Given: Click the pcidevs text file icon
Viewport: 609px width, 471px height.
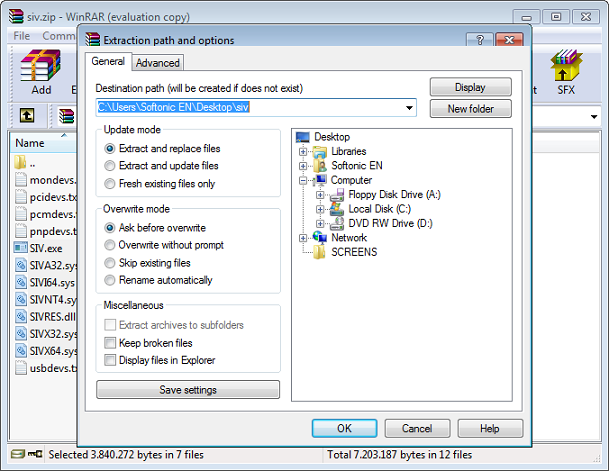Looking at the screenshot, I should pyautogui.click(x=21, y=196).
